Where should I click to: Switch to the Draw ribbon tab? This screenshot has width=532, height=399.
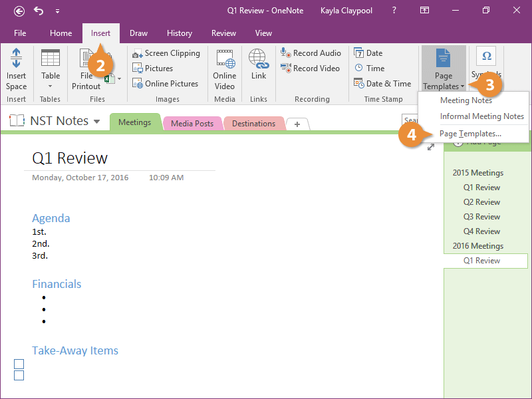pos(138,33)
